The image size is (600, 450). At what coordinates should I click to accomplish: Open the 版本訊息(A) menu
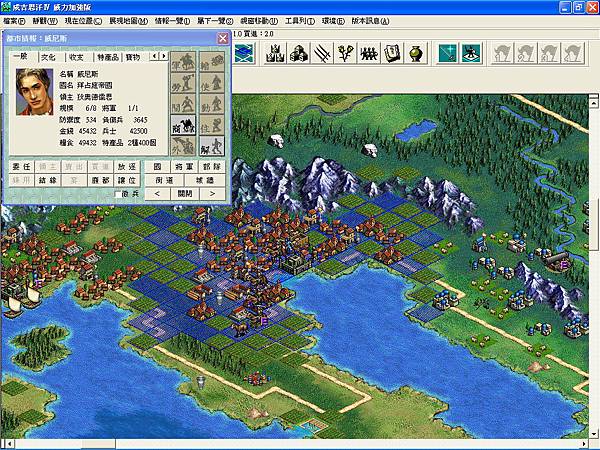[370, 21]
